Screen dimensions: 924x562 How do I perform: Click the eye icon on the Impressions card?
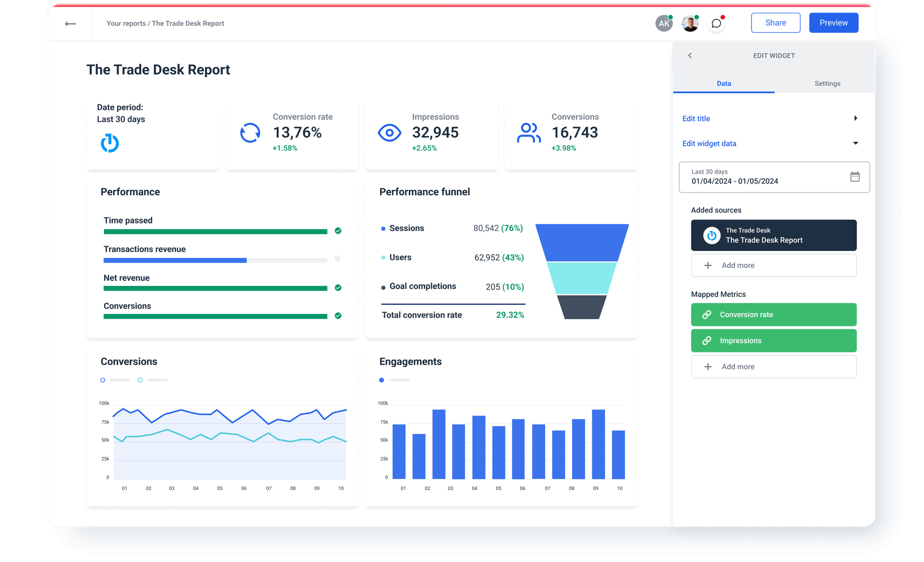[389, 133]
